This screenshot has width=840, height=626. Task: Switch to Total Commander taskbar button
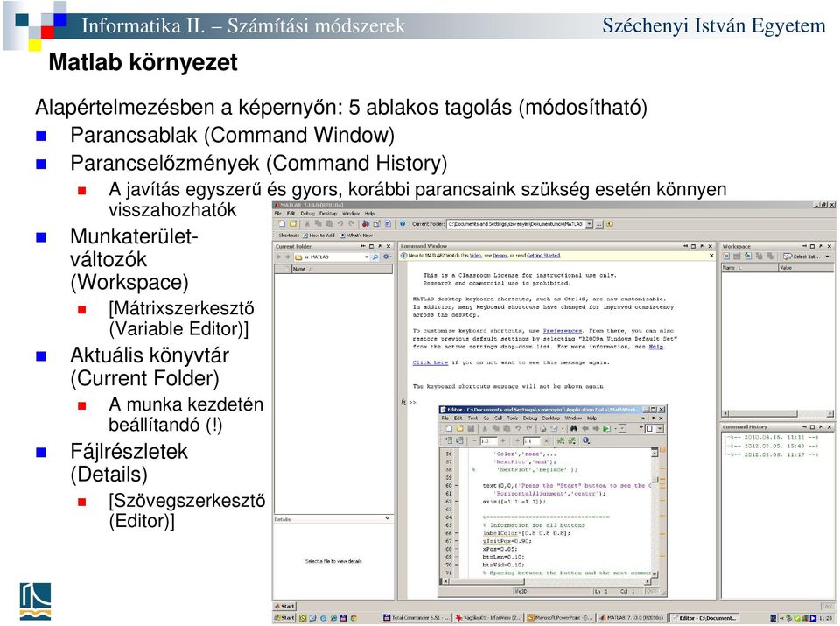(416, 617)
